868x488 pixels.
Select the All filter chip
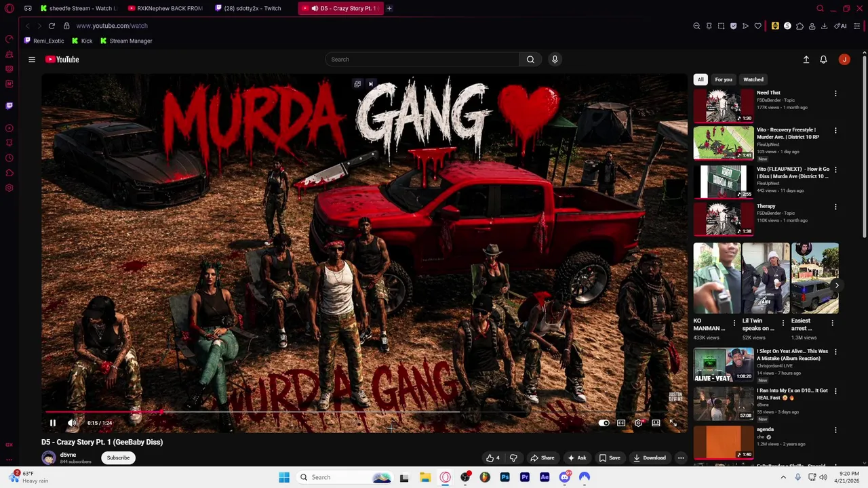click(701, 79)
